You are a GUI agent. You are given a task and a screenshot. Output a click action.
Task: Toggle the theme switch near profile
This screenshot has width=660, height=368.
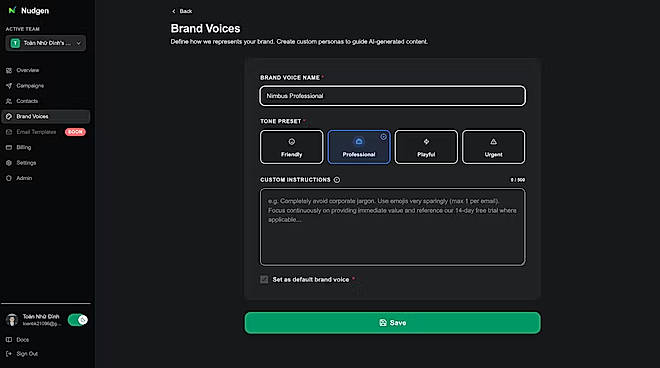pos(77,320)
